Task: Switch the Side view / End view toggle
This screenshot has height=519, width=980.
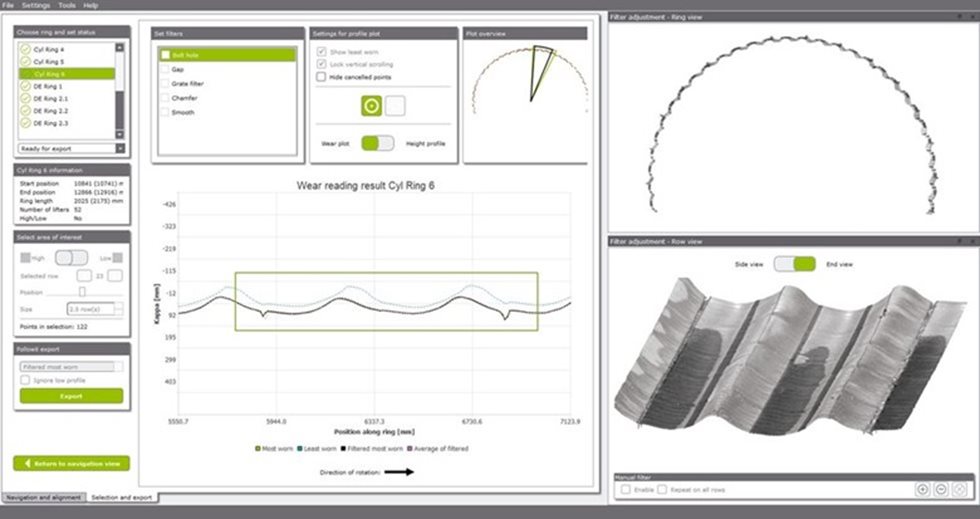Action: tap(793, 263)
